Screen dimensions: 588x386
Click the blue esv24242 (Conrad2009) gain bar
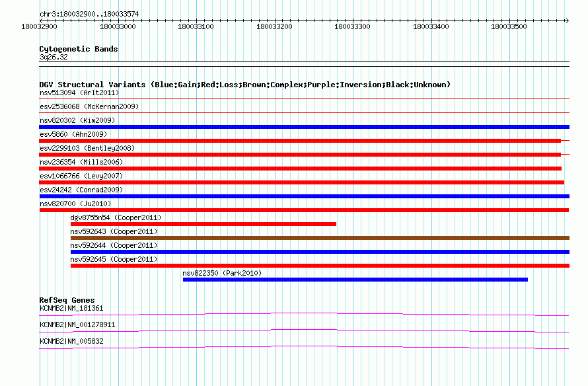305,196
